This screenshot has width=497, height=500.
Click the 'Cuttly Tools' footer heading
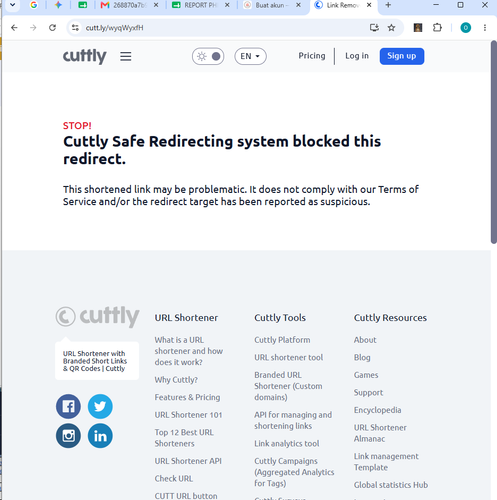click(x=280, y=318)
